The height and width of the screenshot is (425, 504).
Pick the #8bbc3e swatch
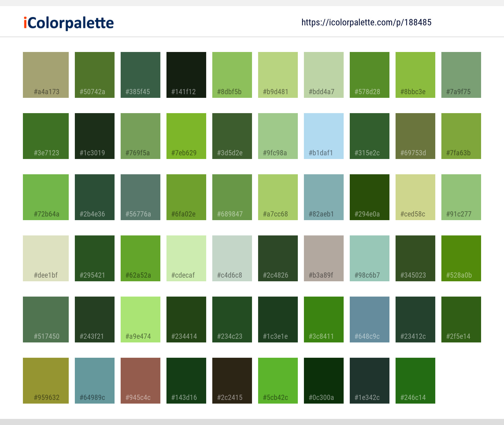tap(415, 75)
